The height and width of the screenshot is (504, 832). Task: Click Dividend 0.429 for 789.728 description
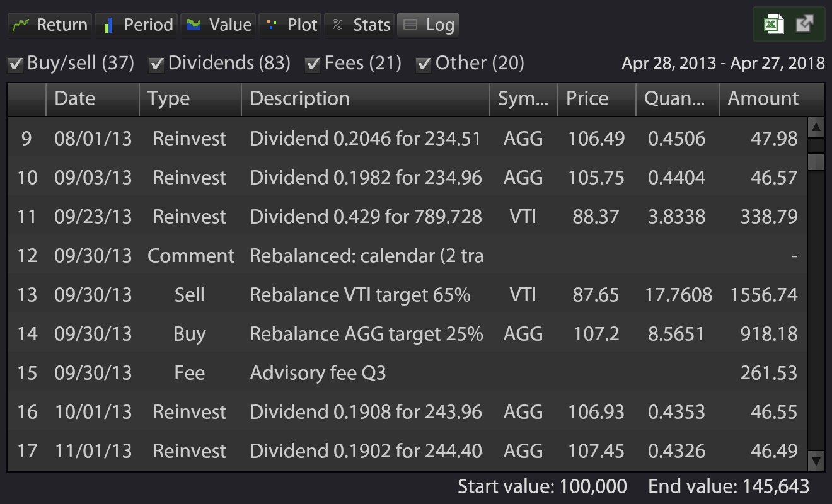(x=366, y=217)
